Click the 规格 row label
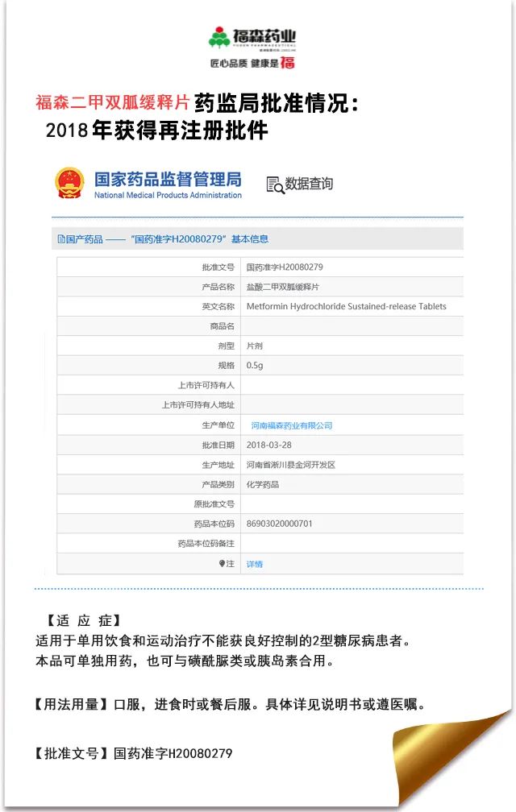Viewport: 516px width, 812px height. pos(226,366)
